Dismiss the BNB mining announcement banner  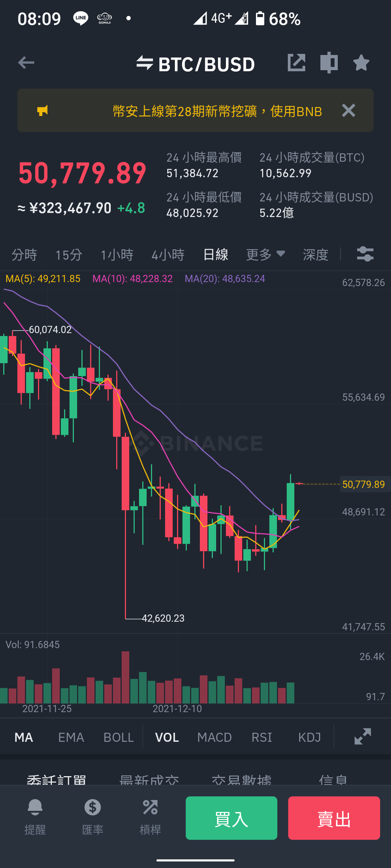[x=349, y=110]
